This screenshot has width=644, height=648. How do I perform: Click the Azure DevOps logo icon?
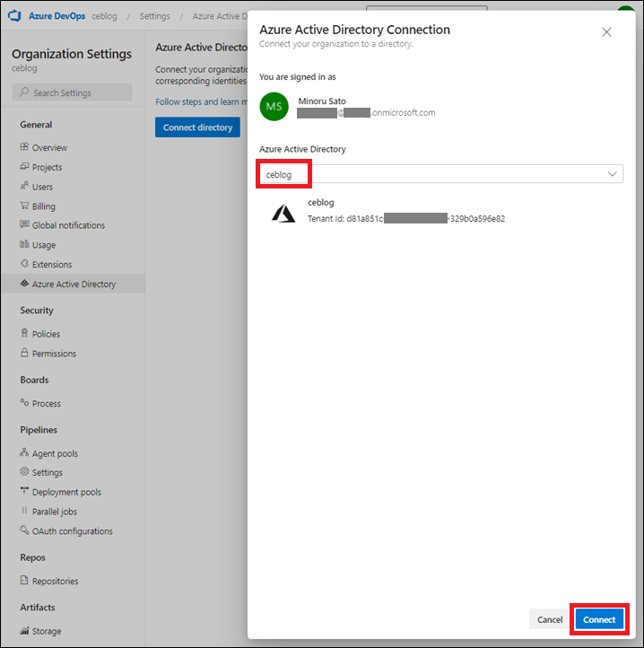[14, 16]
